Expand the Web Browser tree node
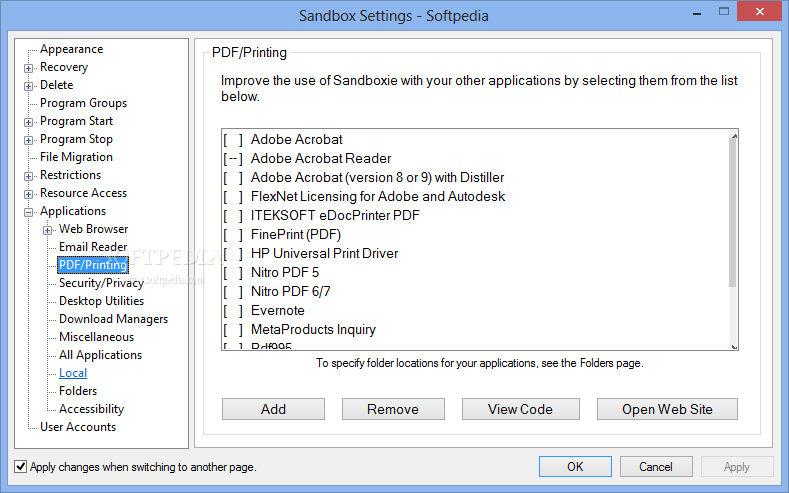Screen dimensions: 789x493 47,230
